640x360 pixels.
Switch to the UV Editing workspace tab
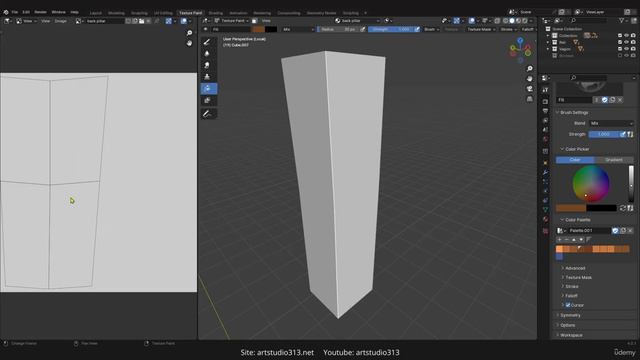(x=163, y=13)
